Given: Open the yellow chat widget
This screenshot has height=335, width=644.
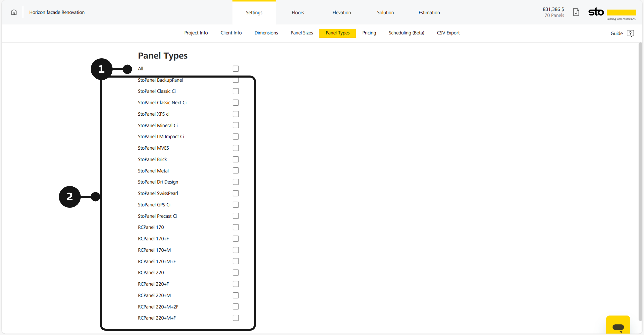Looking at the screenshot, I should click(618, 325).
